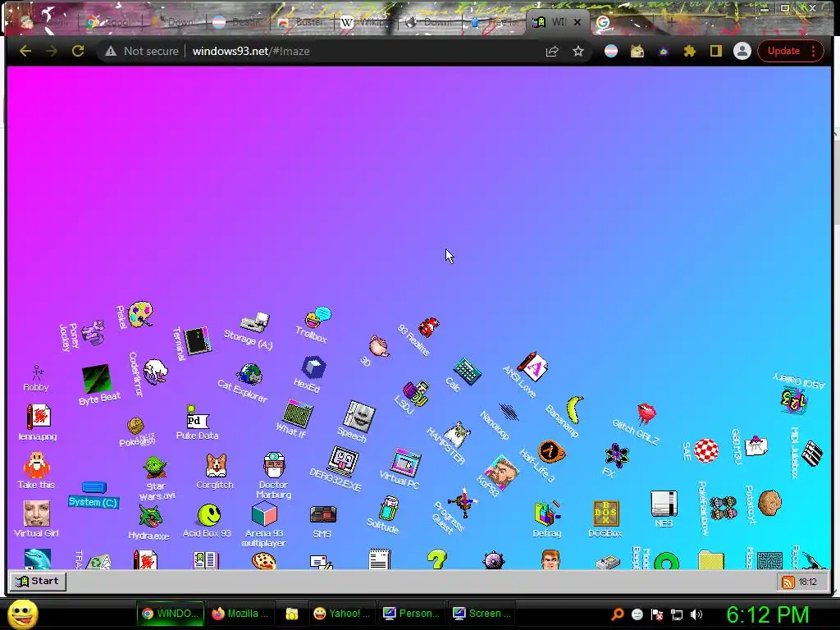Launch the 93 Realms icon
This screenshot has width=840, height=630.
click(x=428, y=326)
